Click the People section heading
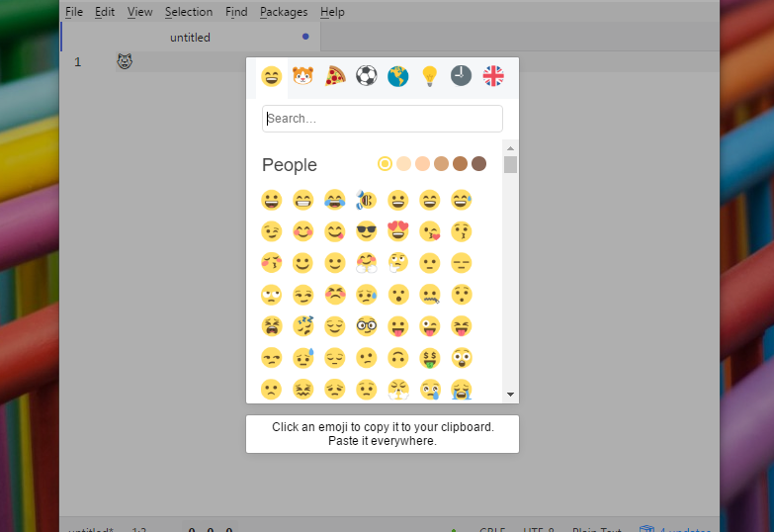The height and width of the screenshot is (532, 774). [x=290, y=165]
